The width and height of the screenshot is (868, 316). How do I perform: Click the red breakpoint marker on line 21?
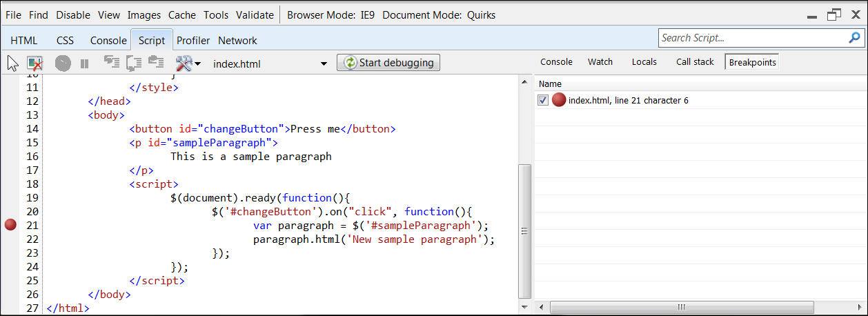10,224
